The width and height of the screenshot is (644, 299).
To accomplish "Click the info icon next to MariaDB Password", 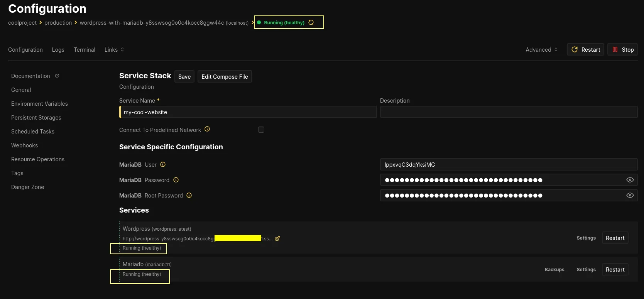I will click(176, 180).
